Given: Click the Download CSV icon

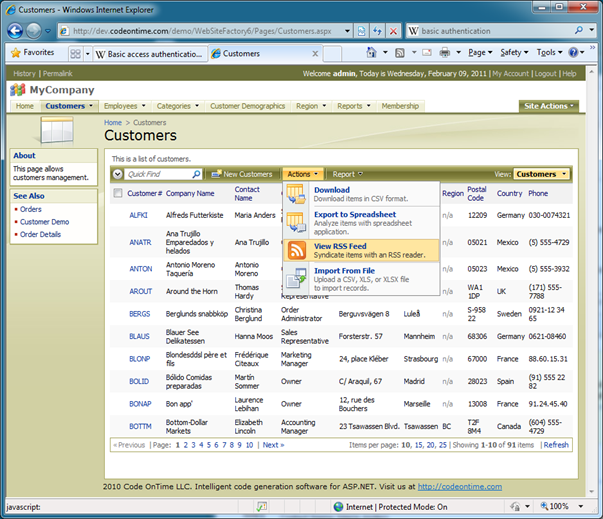Looking at the screenshot, I should coord(296,194).
